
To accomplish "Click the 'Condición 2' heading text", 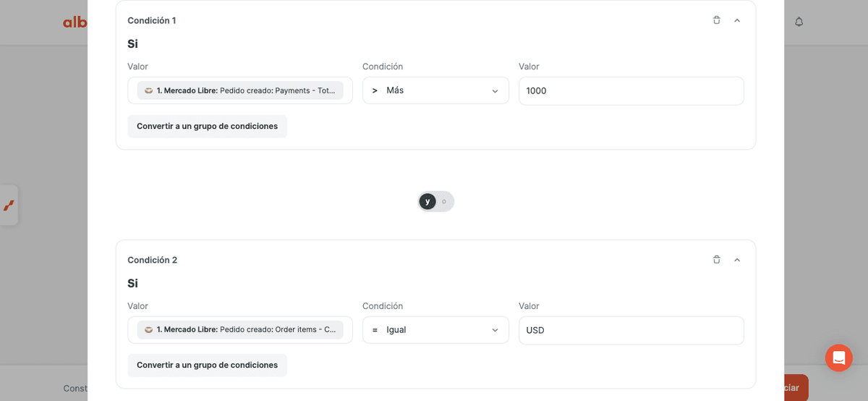I will tap(152, 260).
